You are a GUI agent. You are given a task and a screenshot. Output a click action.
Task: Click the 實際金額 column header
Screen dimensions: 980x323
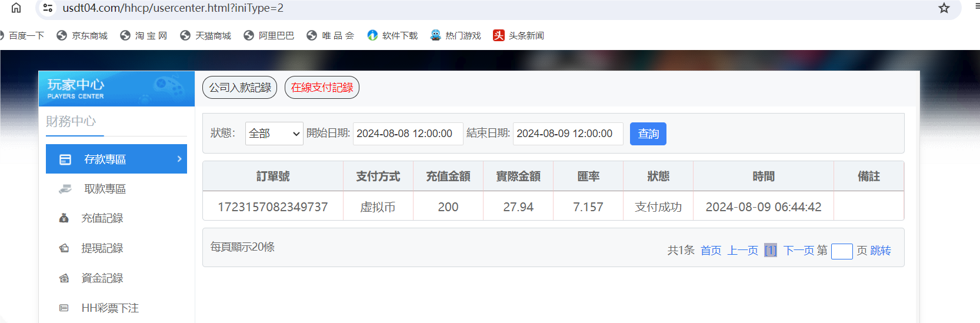(x=518, y=177)
